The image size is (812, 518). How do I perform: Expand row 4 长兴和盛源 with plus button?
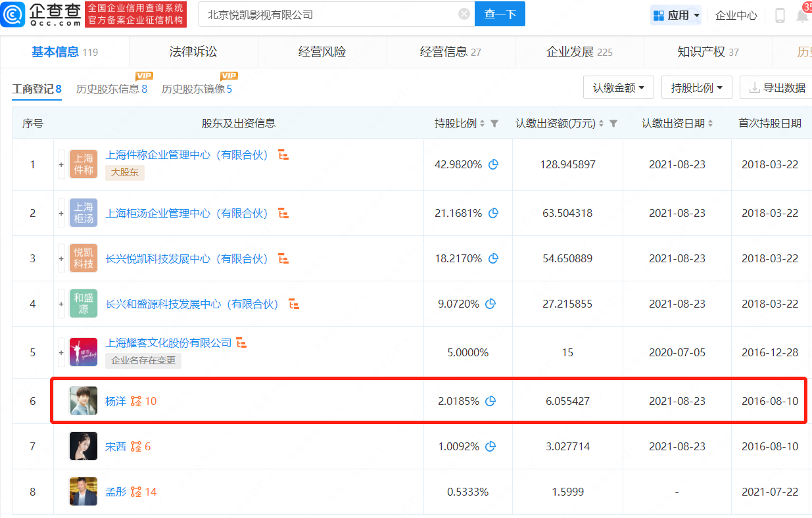(x=61, y=304)
